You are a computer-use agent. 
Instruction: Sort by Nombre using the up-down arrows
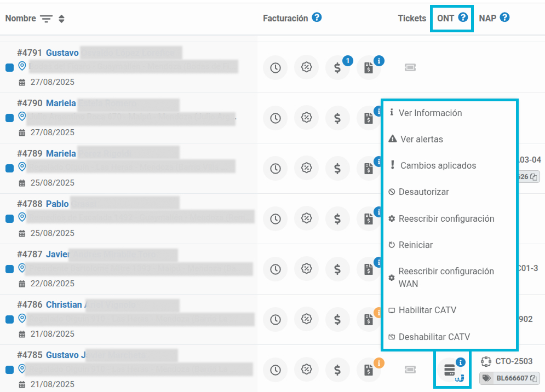click(61, 19)
